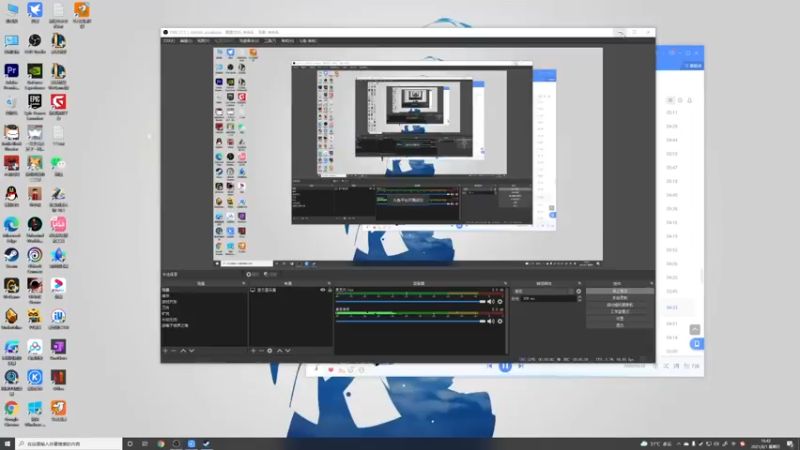
Task: Open Baidu Netdisk desktop icon
Action: point(35,349)
